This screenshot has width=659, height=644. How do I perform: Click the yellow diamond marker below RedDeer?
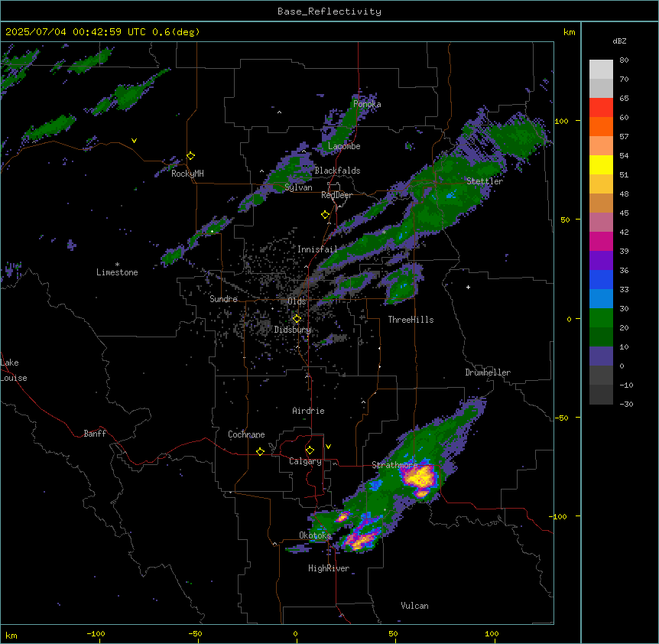tap(326, 215)
